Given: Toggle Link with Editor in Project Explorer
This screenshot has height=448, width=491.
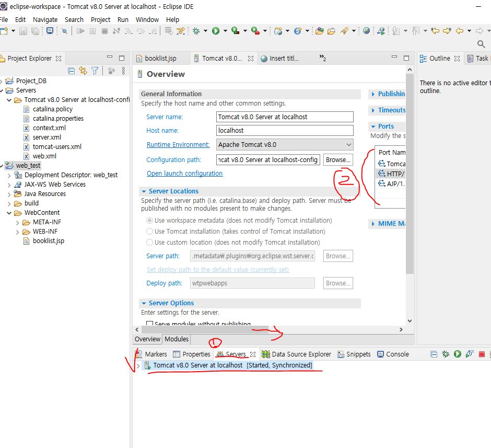Looking at the screenshot, I should click(83, 71).
